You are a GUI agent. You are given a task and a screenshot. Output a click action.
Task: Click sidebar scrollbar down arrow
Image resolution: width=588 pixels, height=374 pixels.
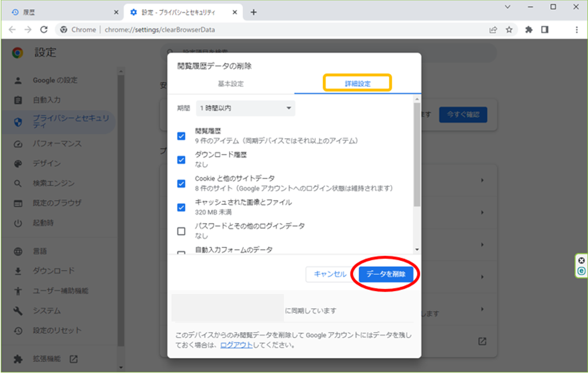point(121,368)
